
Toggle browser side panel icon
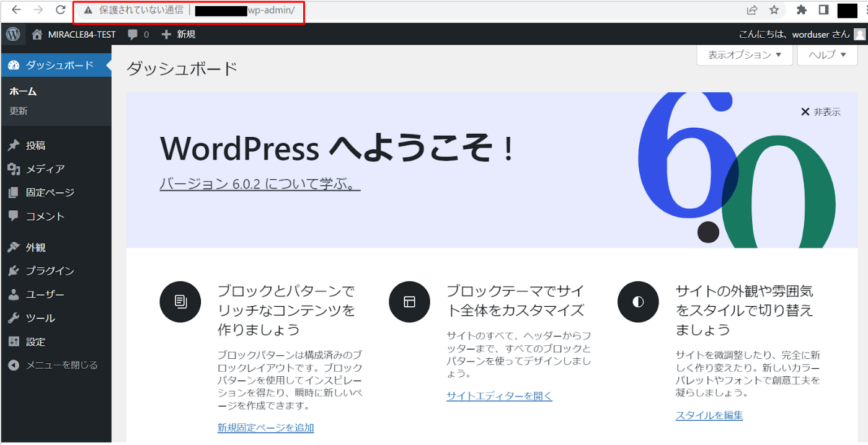pyautogui.click(x=824, y=10)
